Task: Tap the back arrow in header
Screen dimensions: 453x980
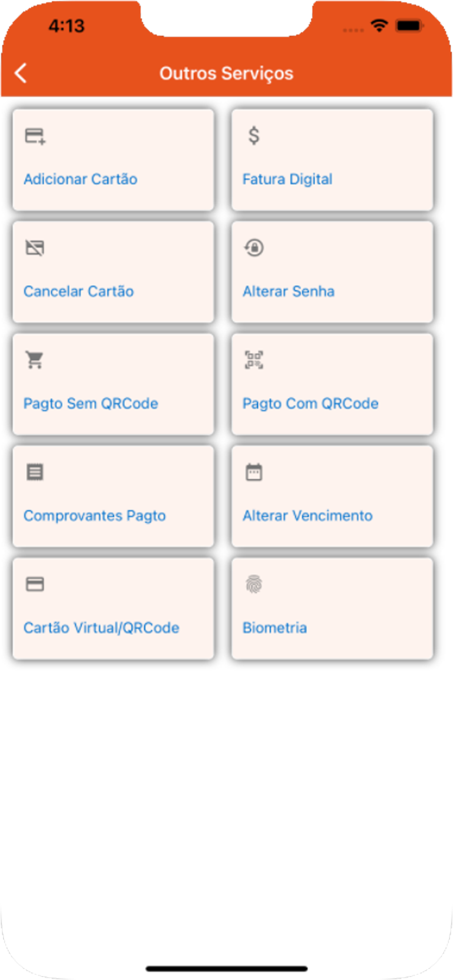Action: pos(21,73)
